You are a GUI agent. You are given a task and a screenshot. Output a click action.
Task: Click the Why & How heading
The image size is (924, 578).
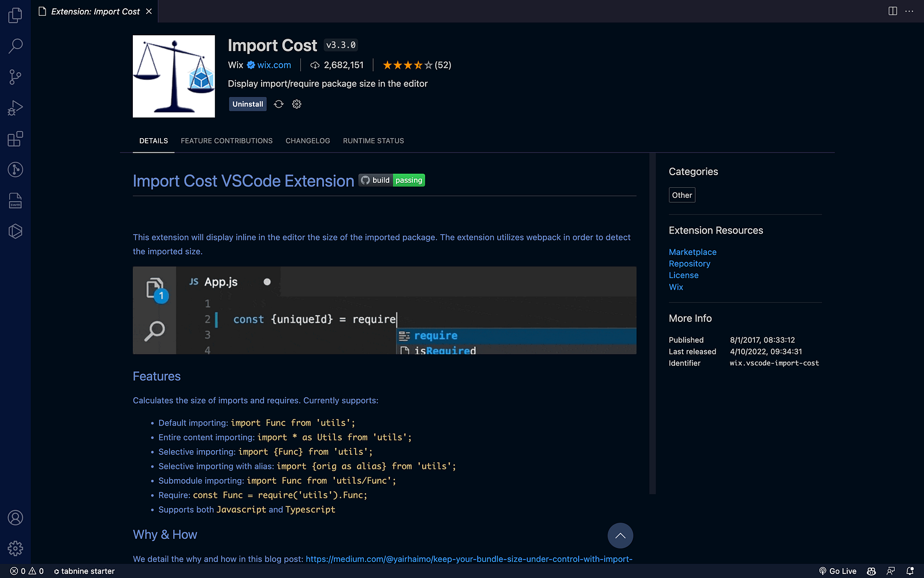coord(165,535)
